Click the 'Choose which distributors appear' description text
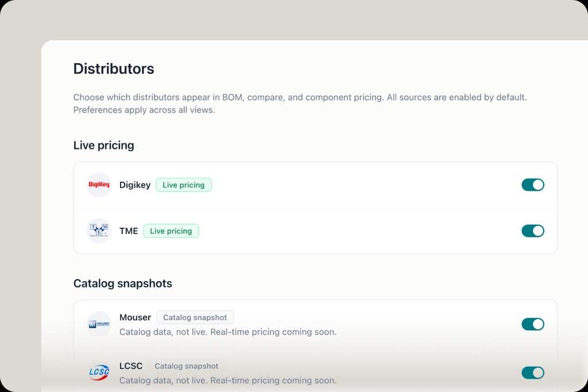 click(300, 103)
